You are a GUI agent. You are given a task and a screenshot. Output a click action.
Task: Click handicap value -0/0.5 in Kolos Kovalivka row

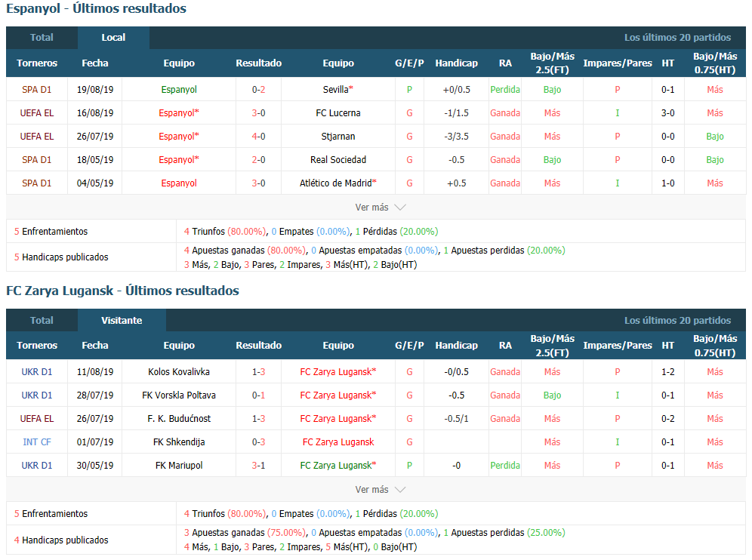coord(457,372)
